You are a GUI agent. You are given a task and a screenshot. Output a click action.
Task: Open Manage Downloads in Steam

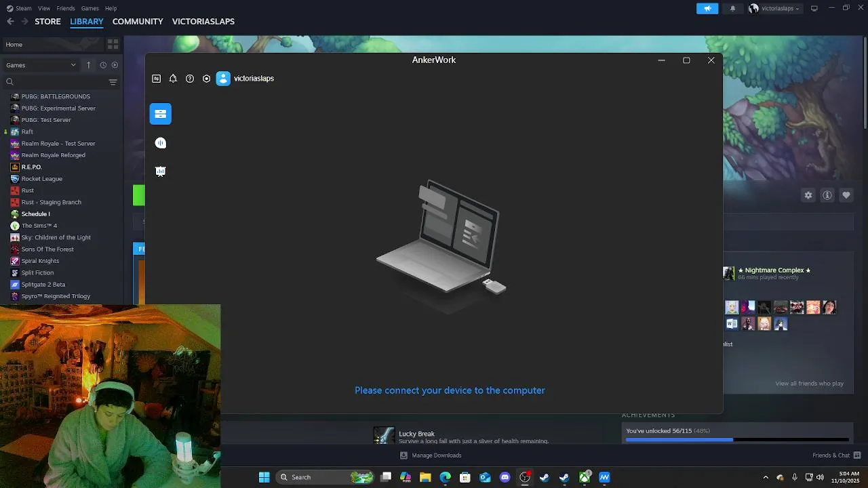pos(431,455)
